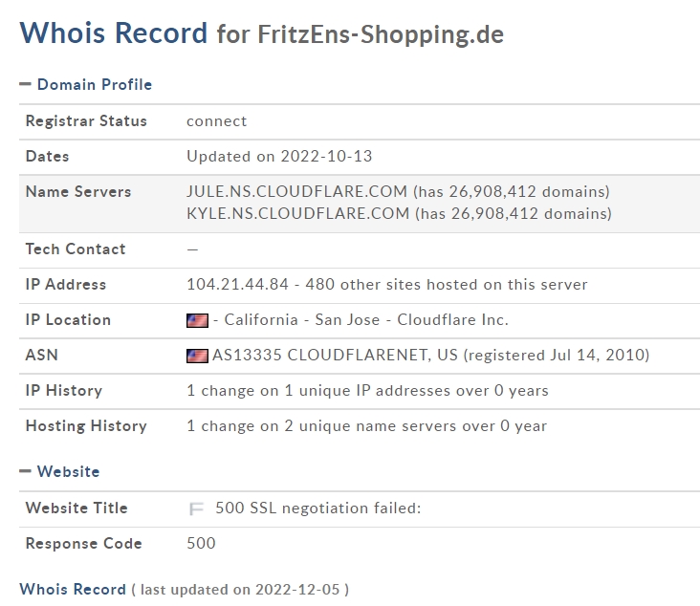This screenshot has width=700, height=606.
Task: Click the connect registrar status value
Action: pos(216,121)
